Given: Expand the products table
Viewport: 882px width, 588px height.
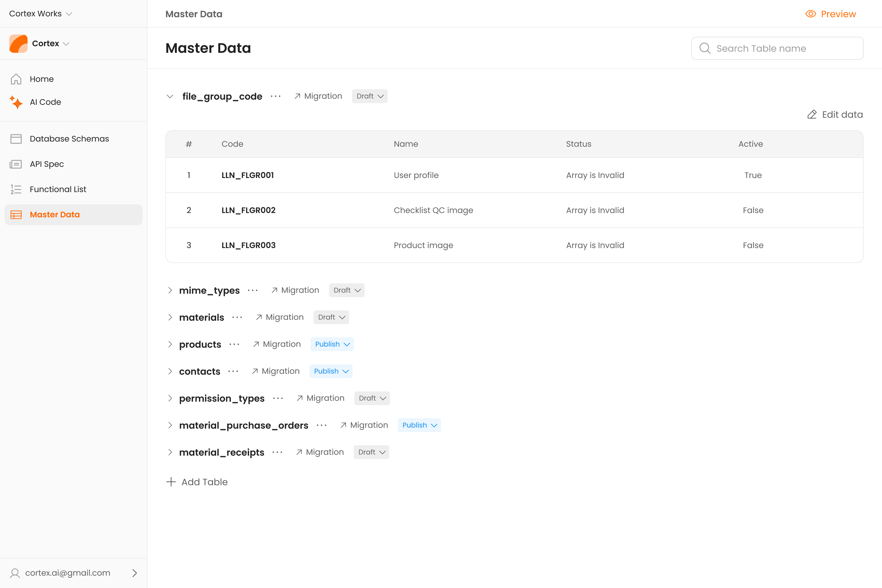Looking at the screenshot, I should [170, 344].
